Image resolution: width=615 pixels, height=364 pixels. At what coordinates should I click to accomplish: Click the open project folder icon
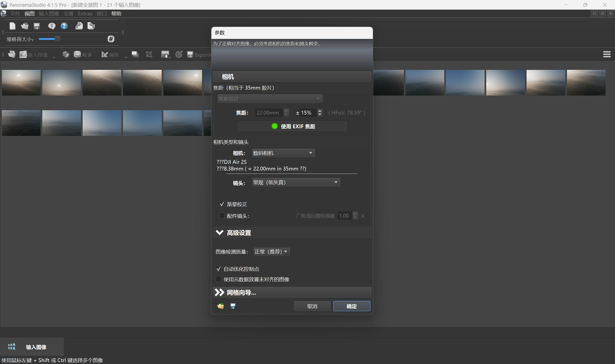(x=25, y=26)
